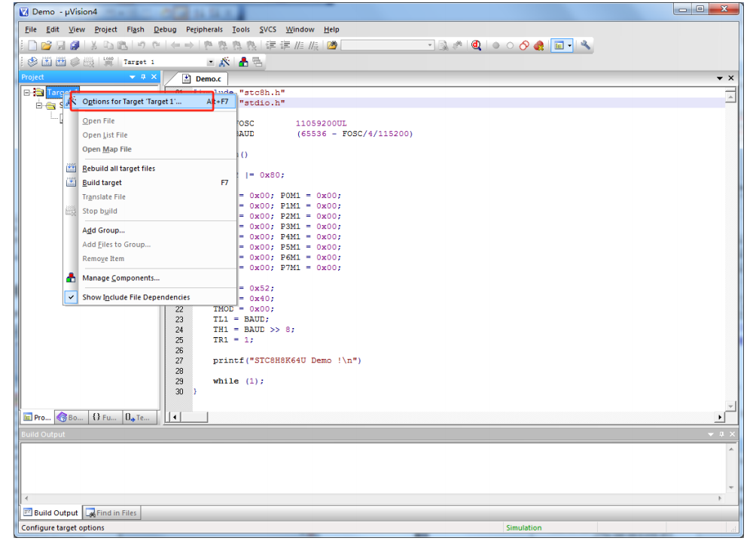Close the Build Output panel

pos(733,434)
